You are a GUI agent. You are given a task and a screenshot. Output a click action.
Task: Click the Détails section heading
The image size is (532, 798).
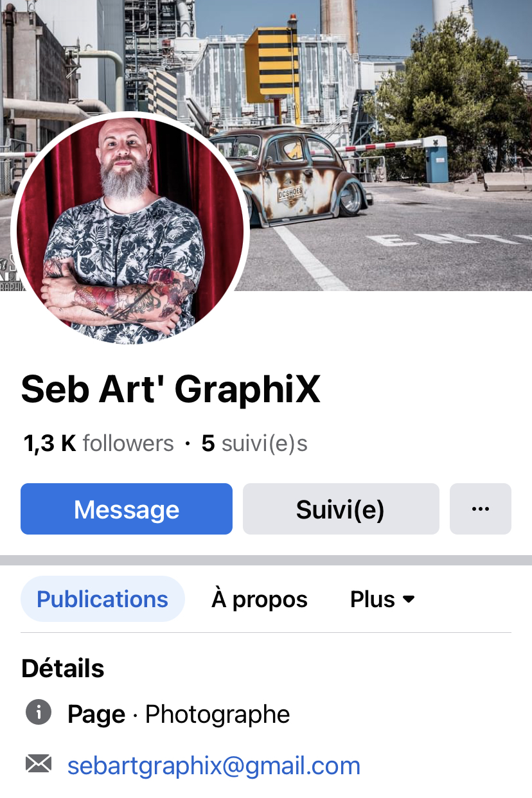tap(63, 668)
